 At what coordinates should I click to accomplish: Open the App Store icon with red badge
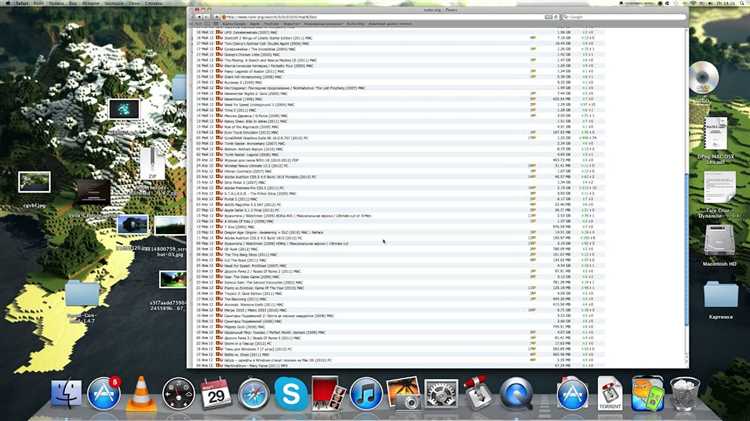tap(103, 394)
